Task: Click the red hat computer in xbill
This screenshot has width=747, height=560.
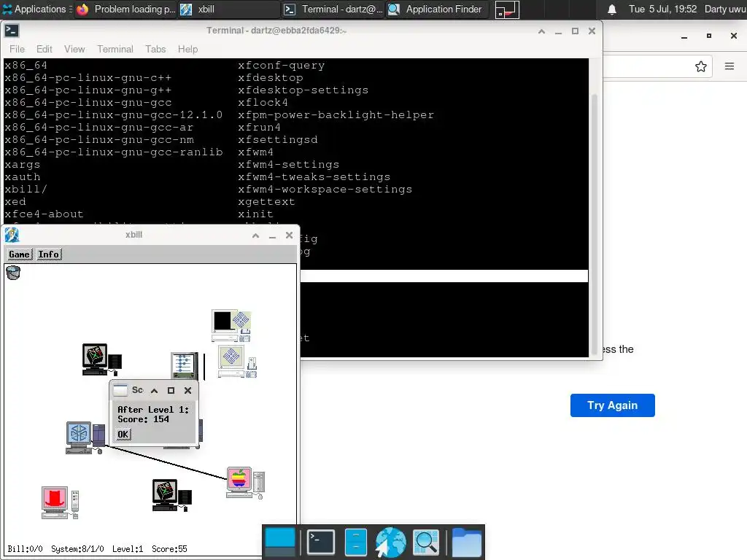Action: tap(60, 502)
